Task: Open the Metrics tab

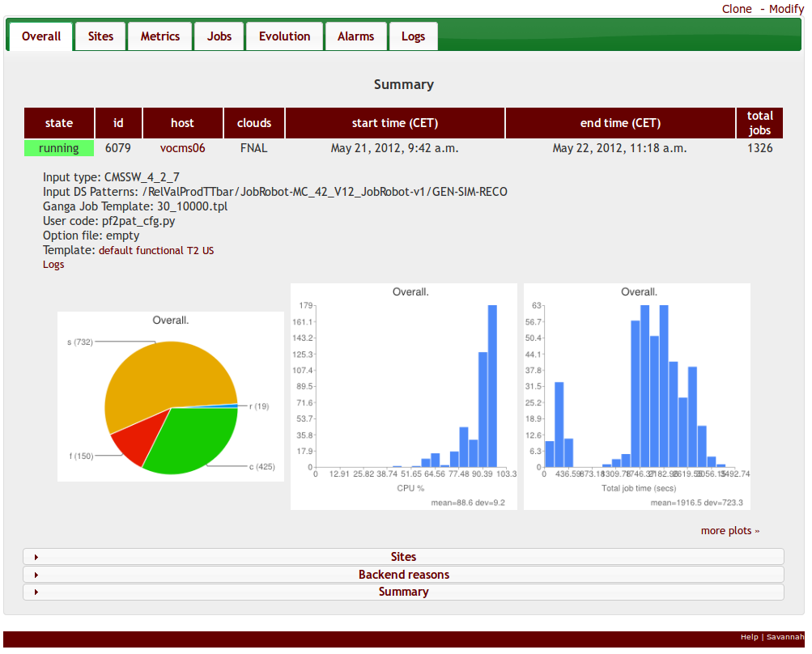Action: tap(160, 36)
